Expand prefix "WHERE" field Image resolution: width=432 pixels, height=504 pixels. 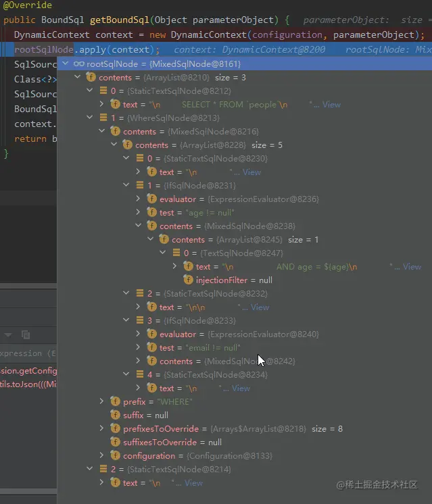point(102,401)
